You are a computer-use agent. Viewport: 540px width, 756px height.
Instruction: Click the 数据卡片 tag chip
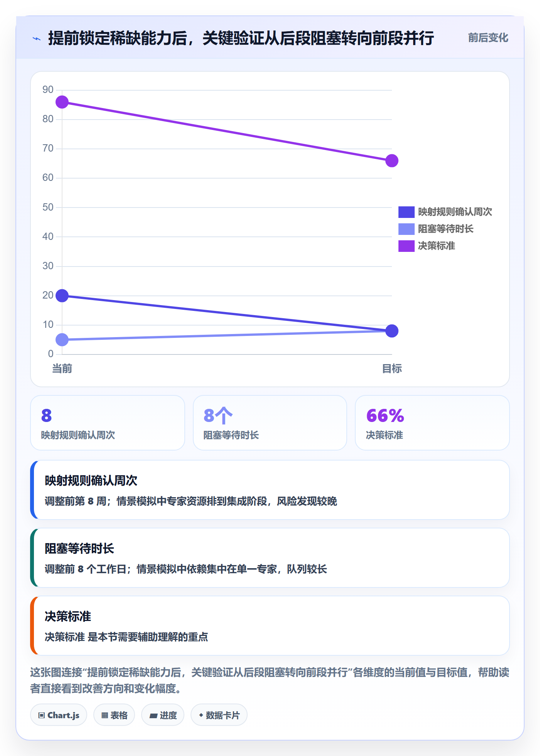219,715
